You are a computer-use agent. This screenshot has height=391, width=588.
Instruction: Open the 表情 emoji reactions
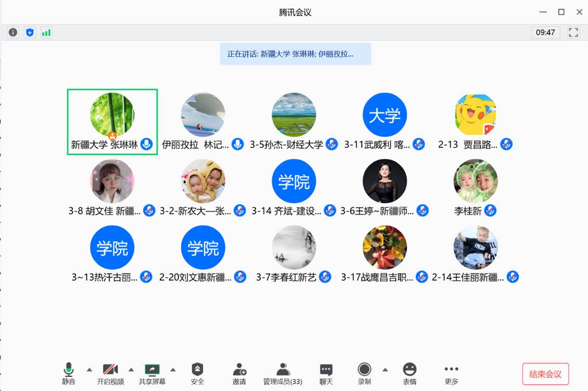pyautogui.click(x=409, y=373)
